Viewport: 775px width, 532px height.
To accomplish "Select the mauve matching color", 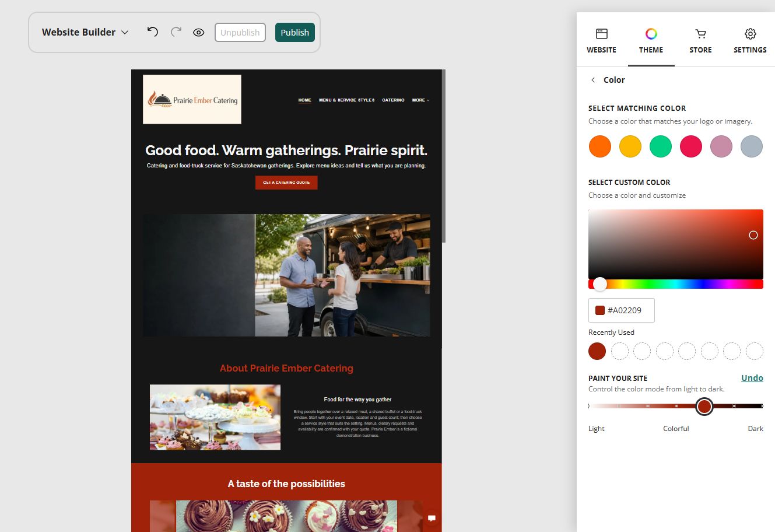I will pos(721,146).
